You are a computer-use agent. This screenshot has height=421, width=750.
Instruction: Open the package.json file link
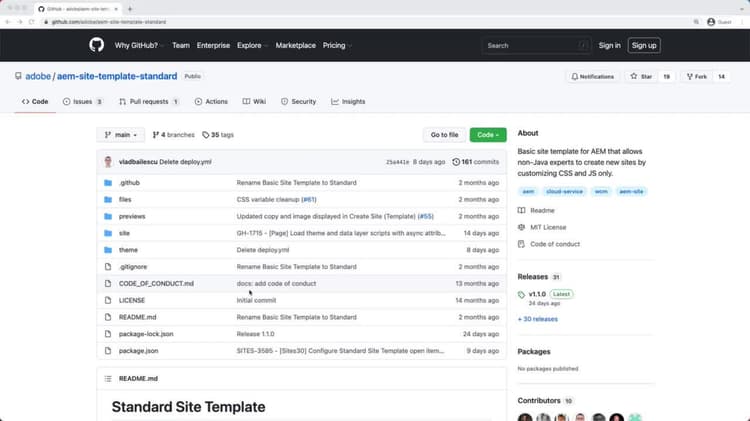[138, 351]
